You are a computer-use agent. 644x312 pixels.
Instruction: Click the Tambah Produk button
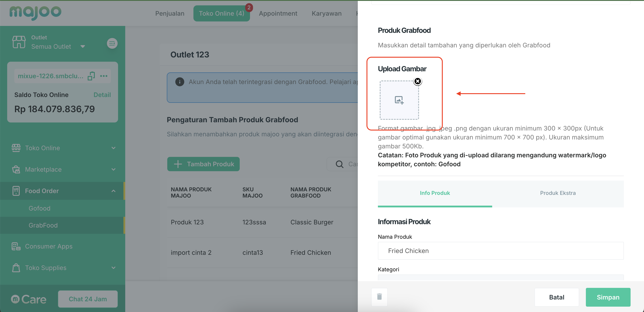(x=203, y=164)
